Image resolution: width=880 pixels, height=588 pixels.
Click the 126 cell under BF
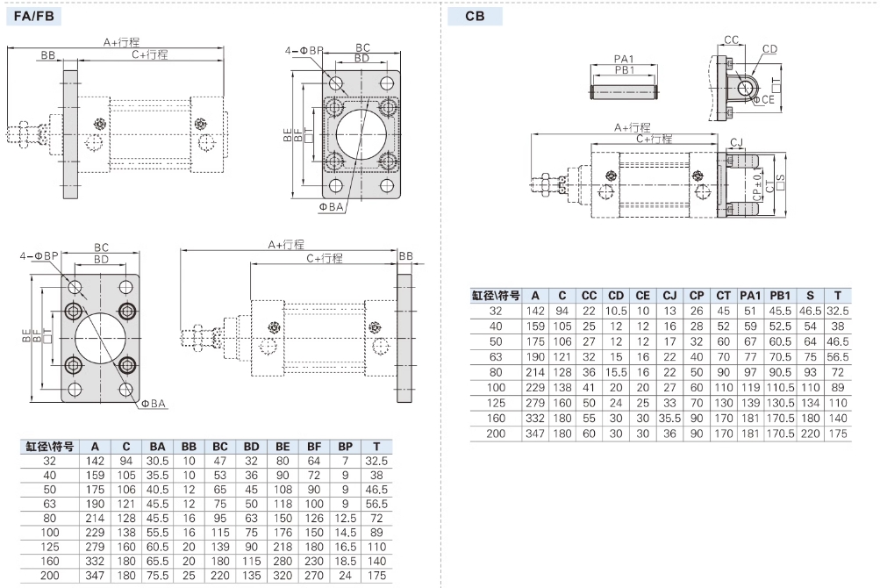pyautogui.click(x=314, y=519)
